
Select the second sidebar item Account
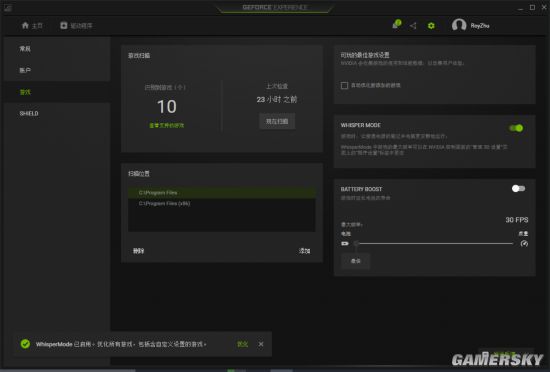pyautogui.click(x=25, y=70)
